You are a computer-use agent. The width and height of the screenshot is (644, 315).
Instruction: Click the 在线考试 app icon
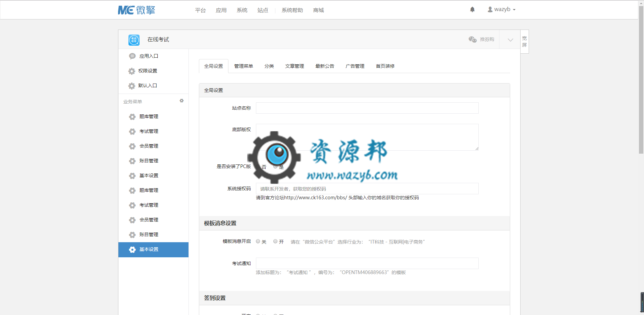coord(134,40)
